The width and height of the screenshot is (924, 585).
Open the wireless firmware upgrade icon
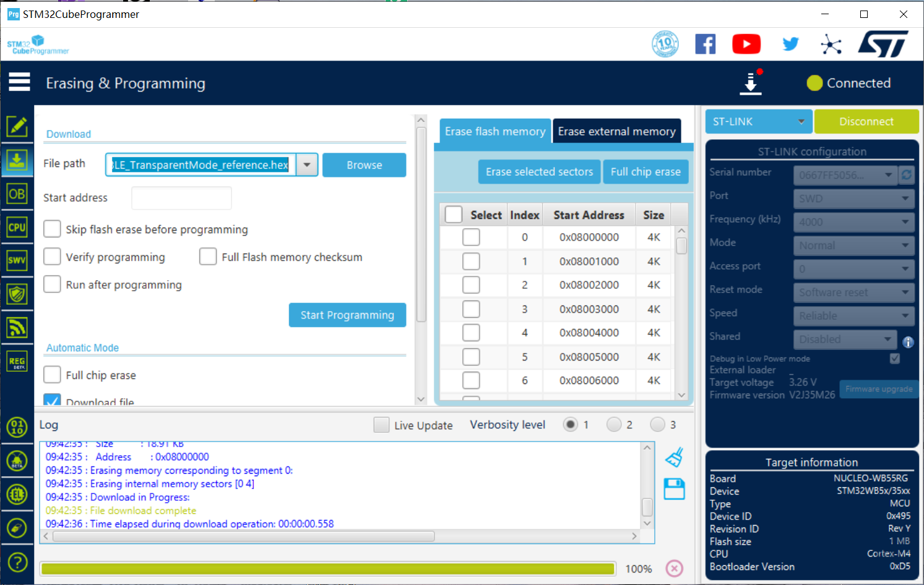pos(17,327)
